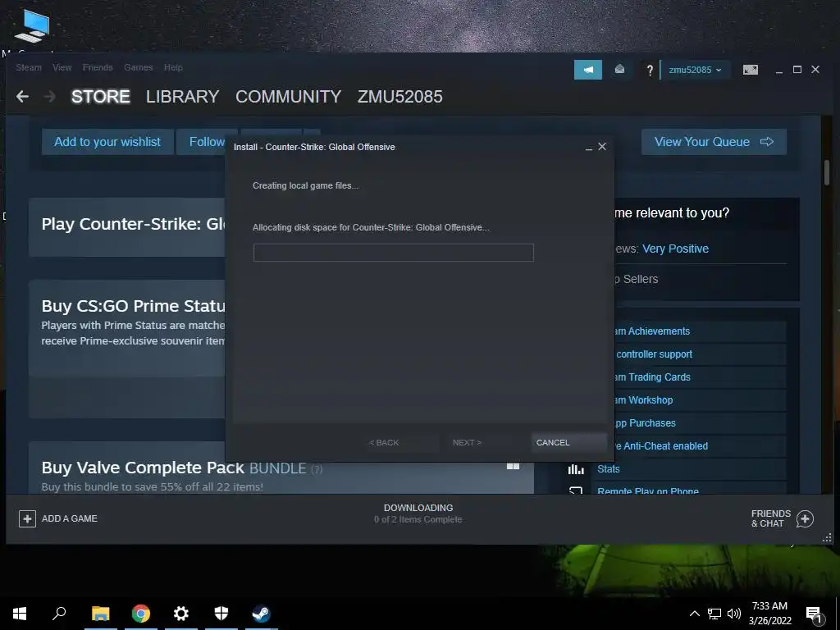Open the ZMU52085 profile tab

[x=400, y=97]
